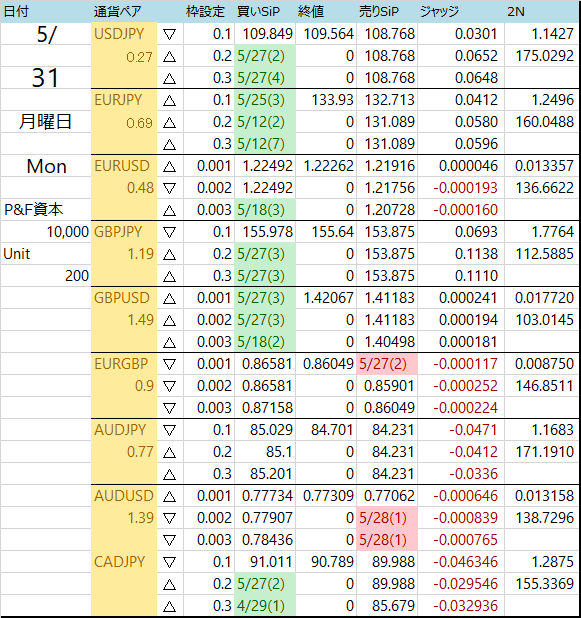This screenshot has height=618, width=581.
Task: Click the down triangle in AUDUSD 0.003 row
Action: pyautogui.click(x=169, y=540)
